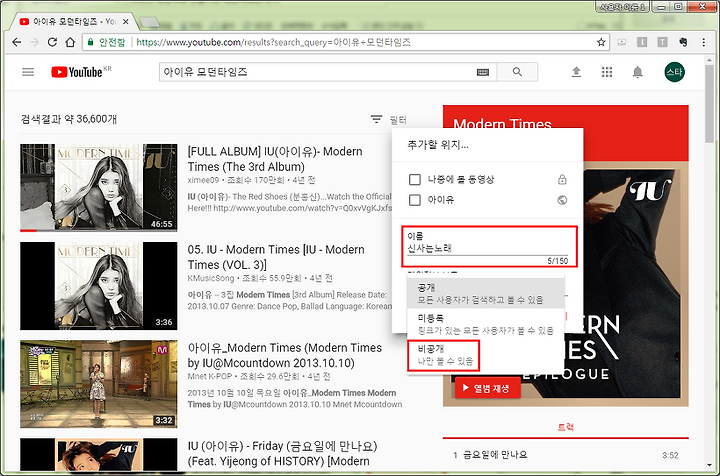Open the KMusicSong channel link
Viewport: 720px width, 476px height.
(x=211, y=278)
